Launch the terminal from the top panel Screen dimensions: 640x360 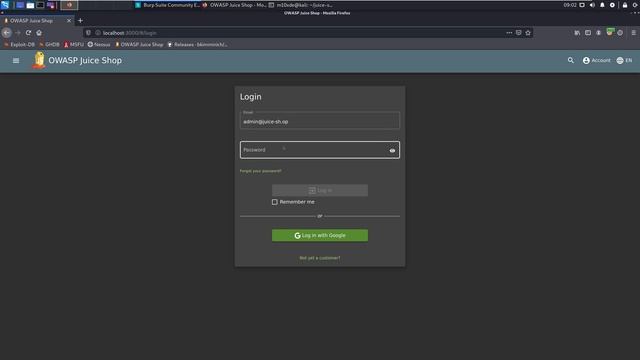click(x=40, y=5)
